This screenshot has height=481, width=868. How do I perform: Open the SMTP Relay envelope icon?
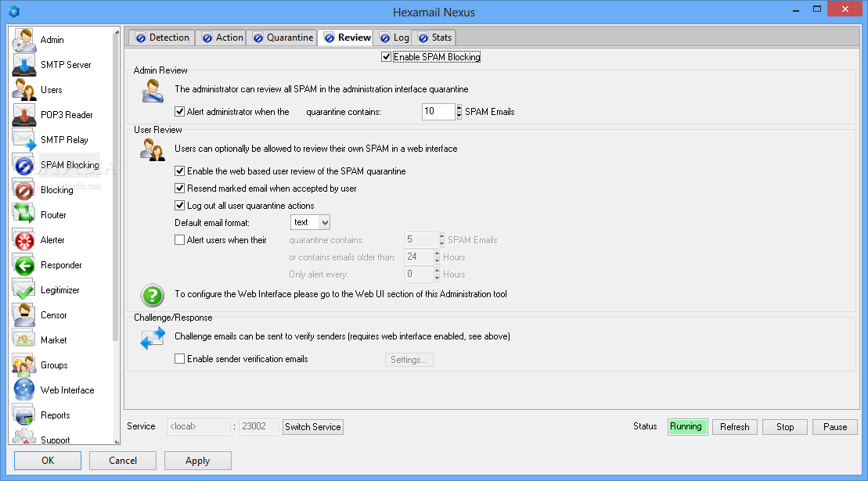[23, 140]
